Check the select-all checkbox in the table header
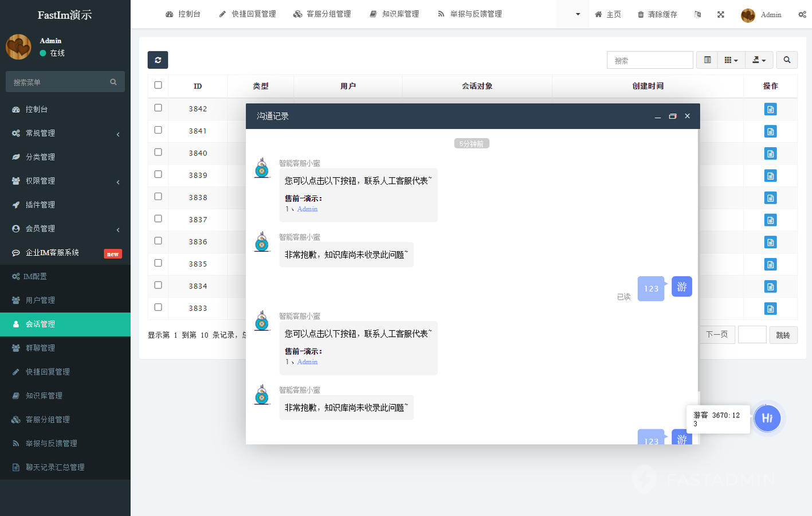812x516 pixels. [x=158, y=85]
